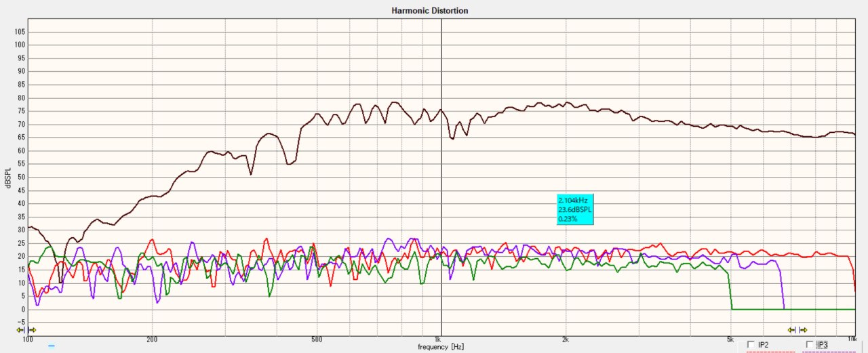Click the Harmonic Distortion chart title
The width and height of the screenshot is (868, 353).
[x=430, y=11]
